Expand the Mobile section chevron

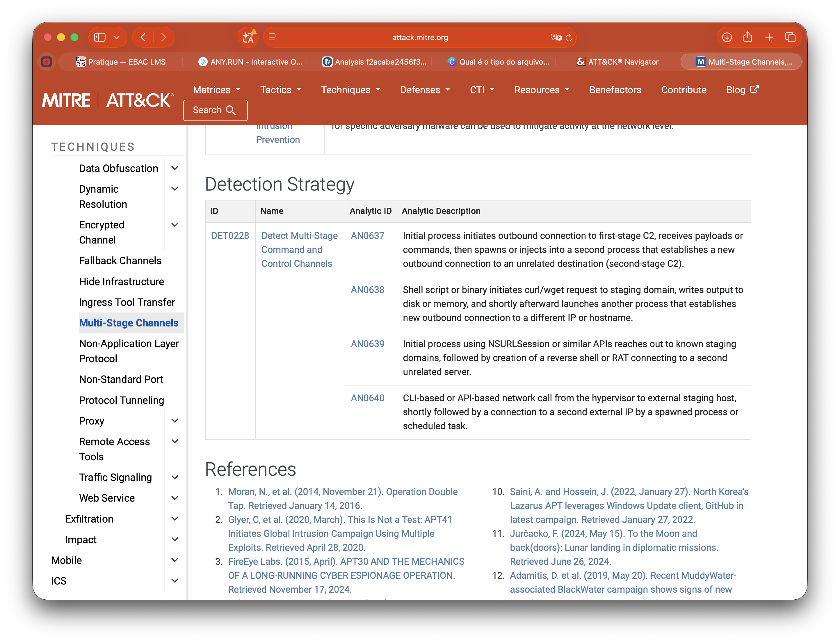(x=175, y=560)
